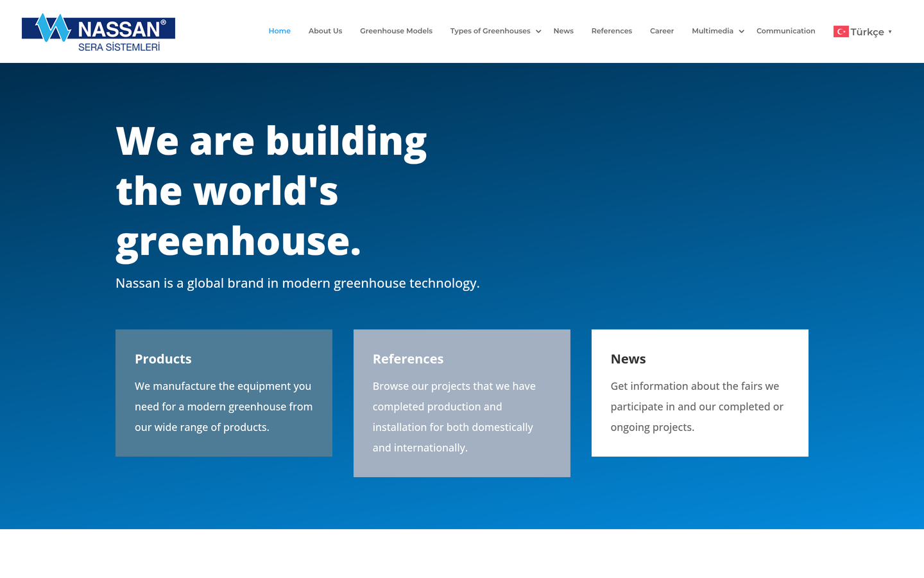Open Greenhouse Models in the navigation
Viewport: 924px width, 578px height.
396,31
